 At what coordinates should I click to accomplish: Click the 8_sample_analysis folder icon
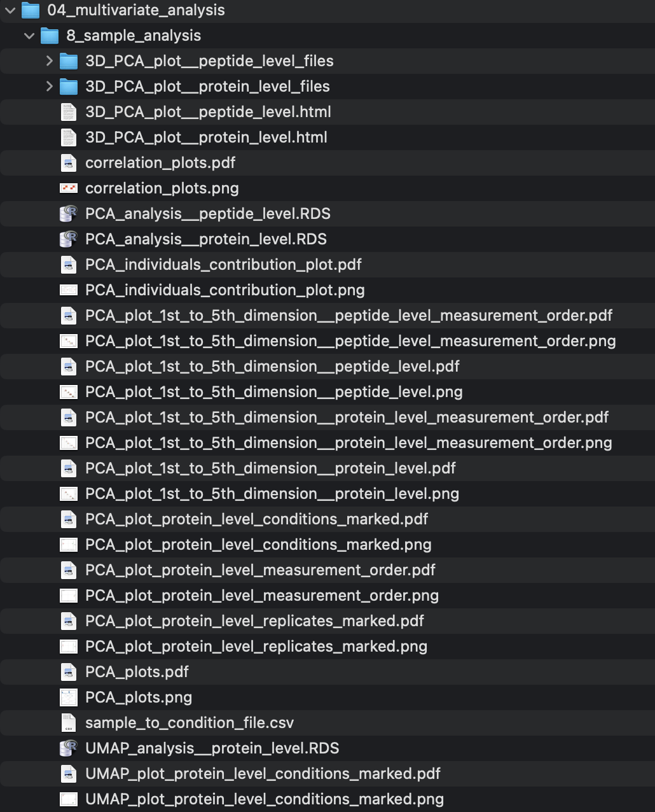(x=50, y=36)
